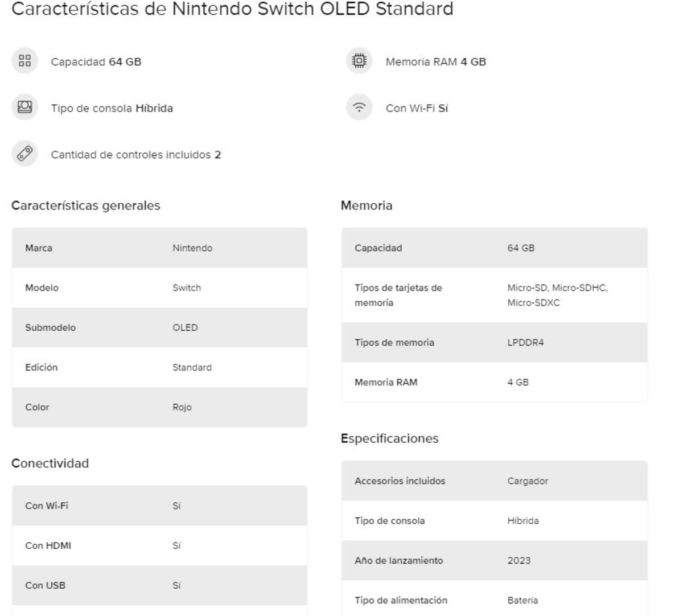Select the LPDDR4 memory type value

pyautogui.click(x=525, y=343)
